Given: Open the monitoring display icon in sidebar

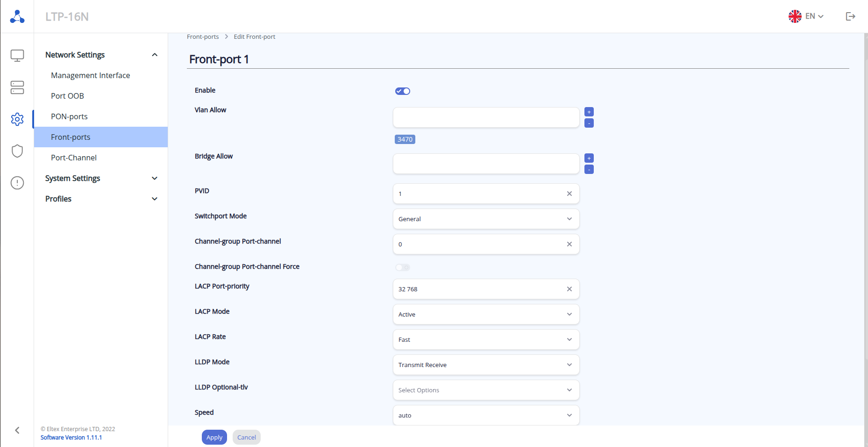Looking at the screenshot, I should (17, 56).
